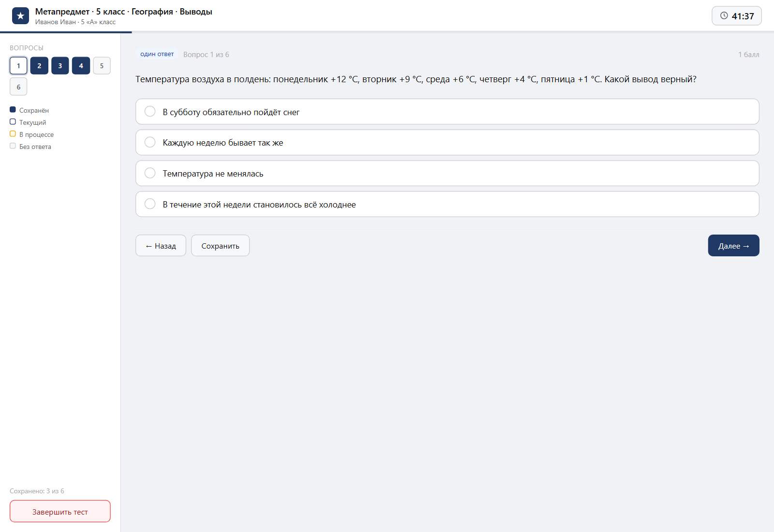Open question 2 from the navigator
This screenshot has height=532, width=774.
(x=39, y=66)
